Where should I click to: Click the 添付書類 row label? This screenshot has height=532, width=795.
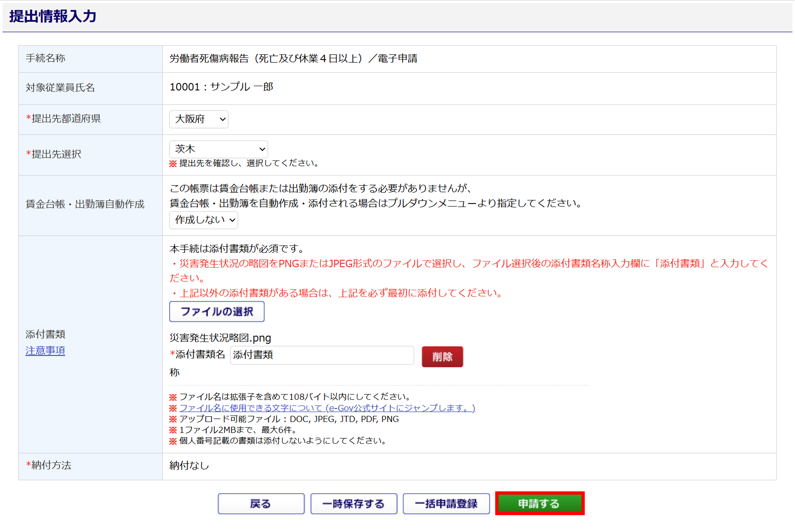[45, 334]
